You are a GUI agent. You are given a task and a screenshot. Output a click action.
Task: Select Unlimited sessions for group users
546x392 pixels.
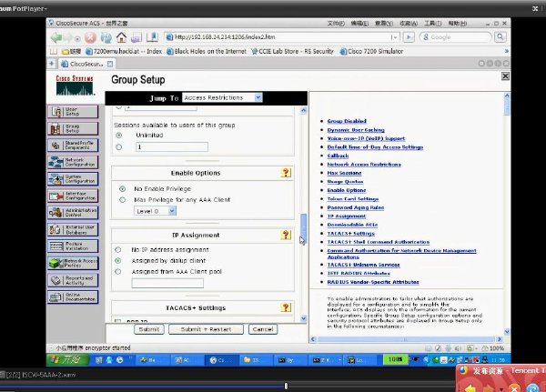pos(118,136)
